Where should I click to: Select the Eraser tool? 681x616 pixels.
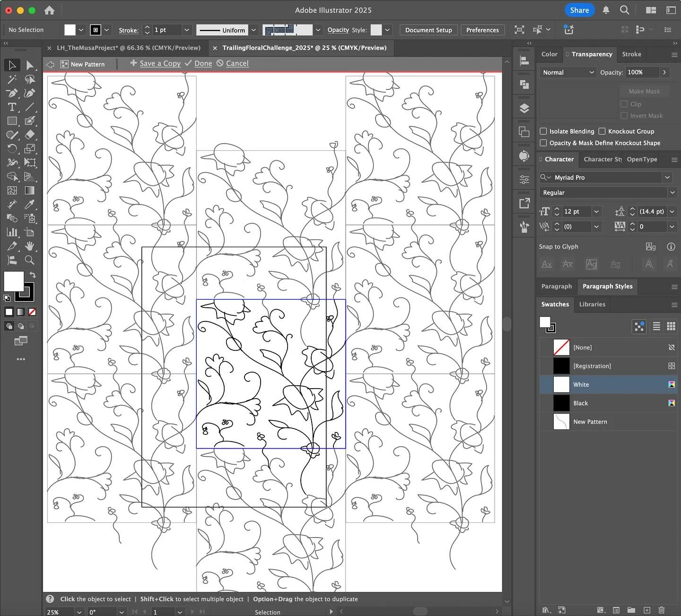[x=30, y=135]
